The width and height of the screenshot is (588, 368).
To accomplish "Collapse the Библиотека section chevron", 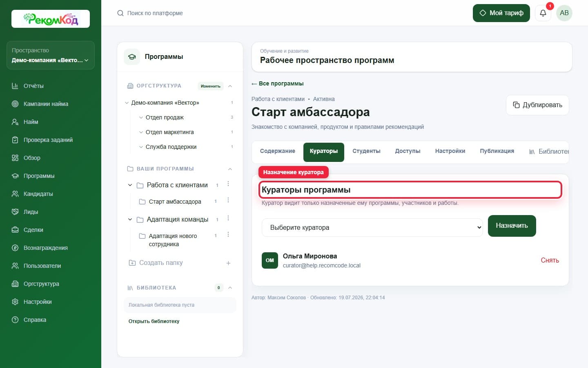I will [230, 288].
